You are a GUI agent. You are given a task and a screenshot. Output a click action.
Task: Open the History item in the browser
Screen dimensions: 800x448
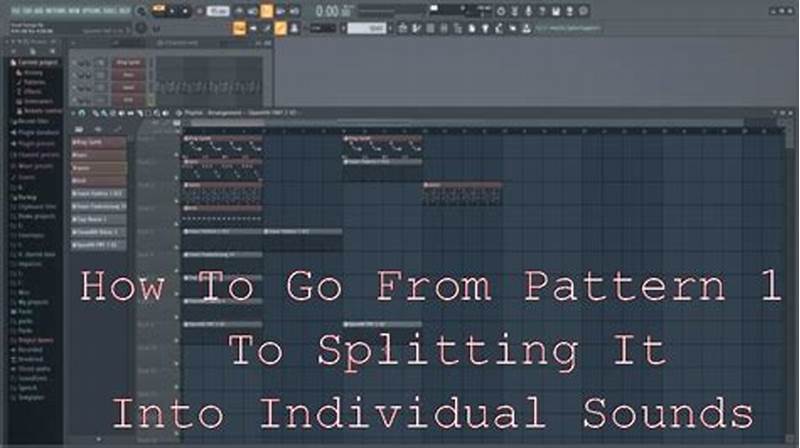30,72
